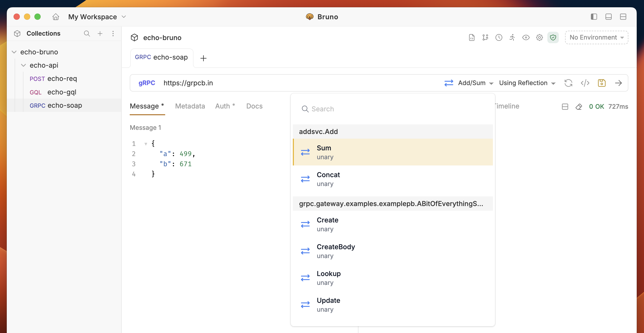Clear response with the eraser icon

579,107
